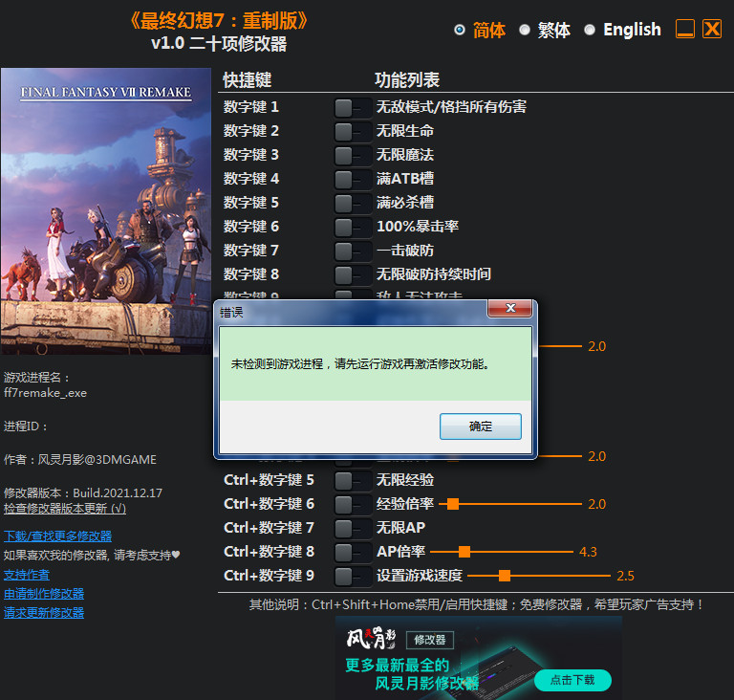The width and height of the screenshot is (734, 700).
Task: Click the Final Fantasy VII Remake cover image
Action: tap(106, 210)
